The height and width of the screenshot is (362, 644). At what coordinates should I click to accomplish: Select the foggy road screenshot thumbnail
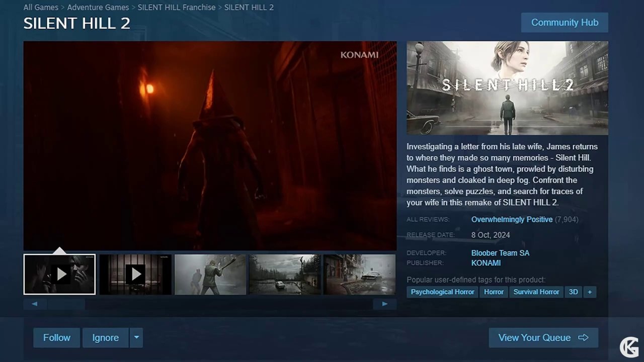coord(285,274)
